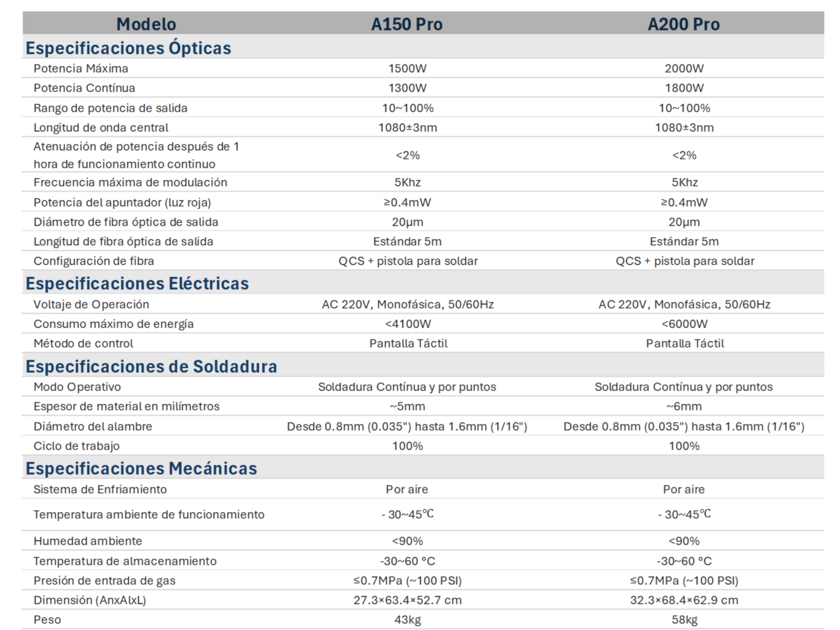
Task: Click the Modelo header cell
Action: [146, 24]
